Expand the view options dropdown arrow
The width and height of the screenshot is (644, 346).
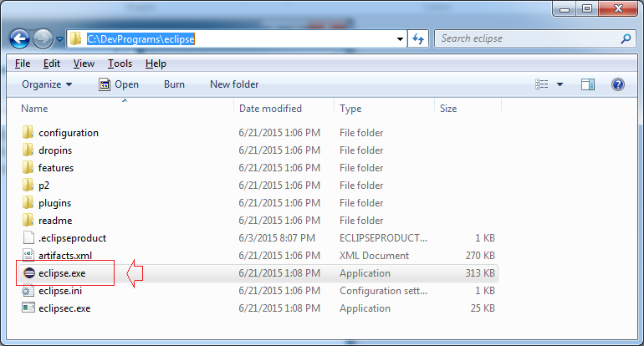click(560, 84)
